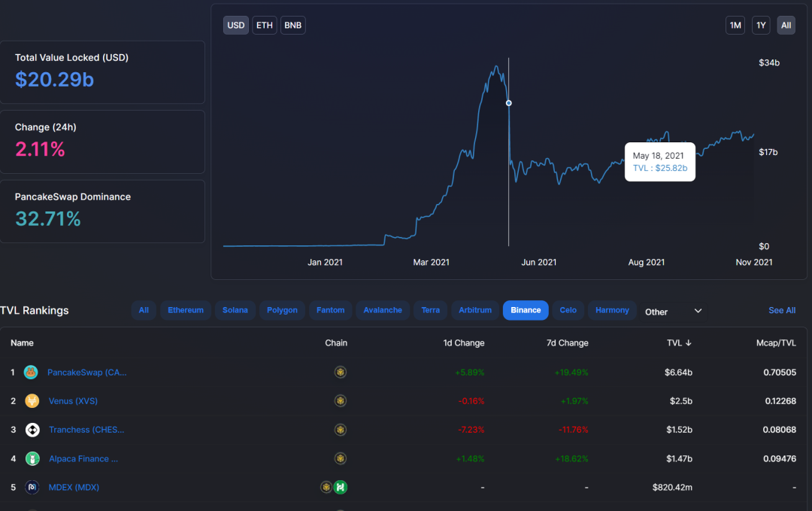Open the See All rankings link

(x=782, y=310)
